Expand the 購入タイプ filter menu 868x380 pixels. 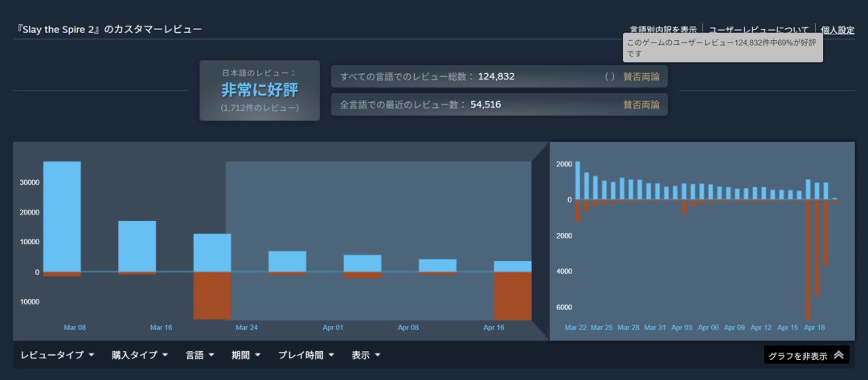140,355
